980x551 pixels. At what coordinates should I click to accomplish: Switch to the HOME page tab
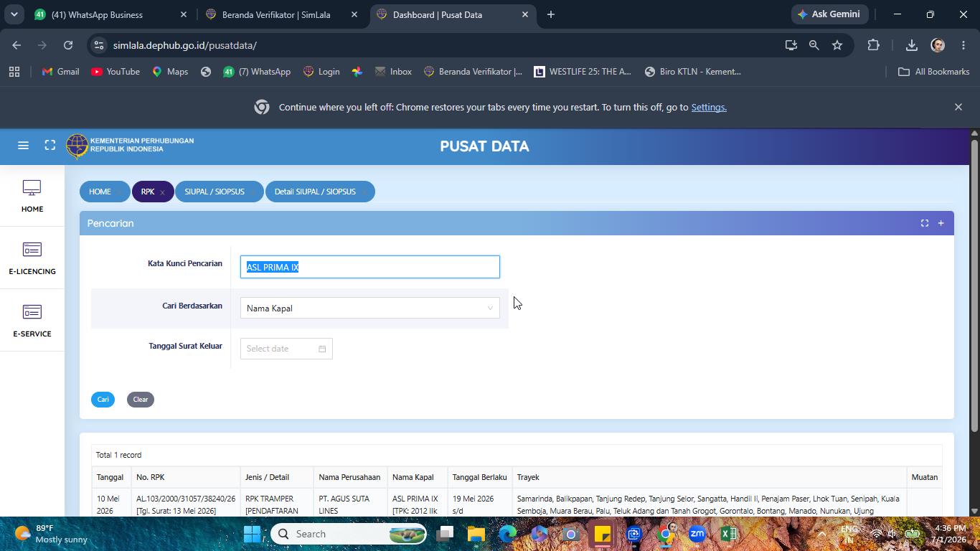pos(100,192)
